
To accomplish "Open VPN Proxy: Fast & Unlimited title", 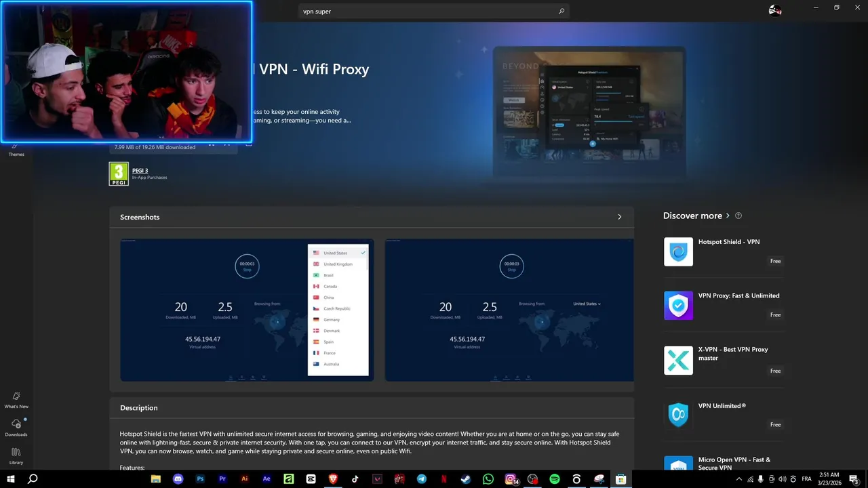I will (739, 296).
